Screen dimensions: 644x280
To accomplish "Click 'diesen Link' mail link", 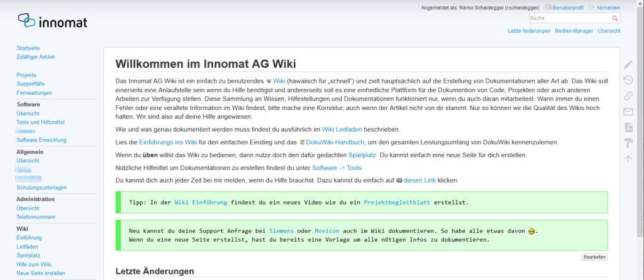I will [x=419, y=180].
